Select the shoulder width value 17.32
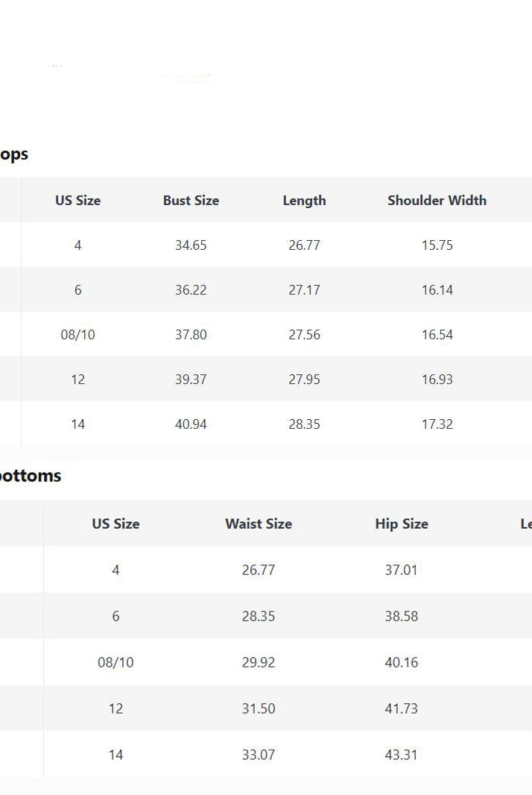Viewport: 532px width, 795px height. 437,424
